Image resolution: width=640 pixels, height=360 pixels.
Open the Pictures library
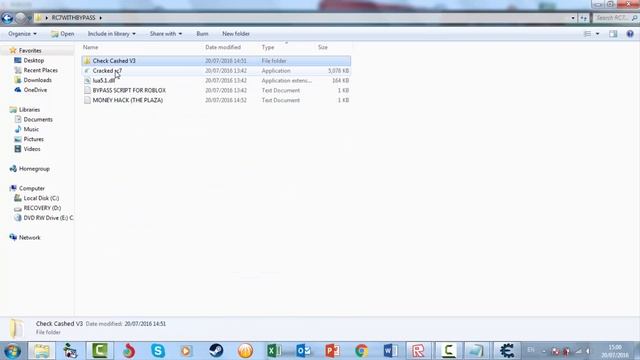(x=33, y=139)
